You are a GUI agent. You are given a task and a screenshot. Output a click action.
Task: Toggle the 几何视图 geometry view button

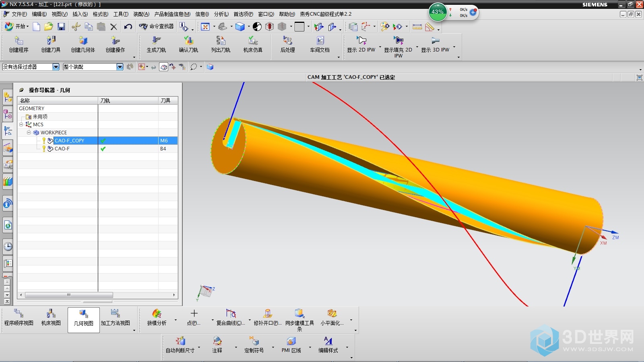(83, 320)
